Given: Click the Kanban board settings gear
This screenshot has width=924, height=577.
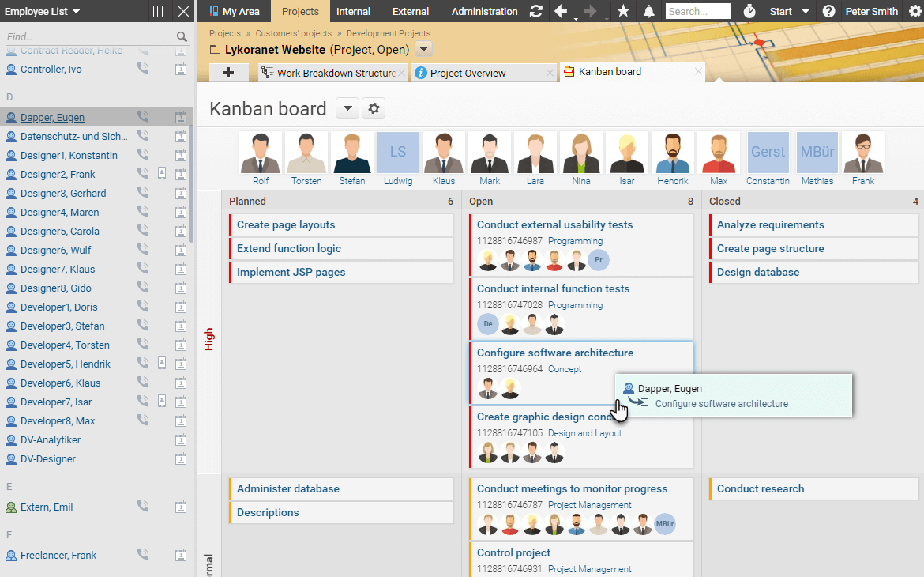Looking at the screenshot, I should tap(374, 108).
